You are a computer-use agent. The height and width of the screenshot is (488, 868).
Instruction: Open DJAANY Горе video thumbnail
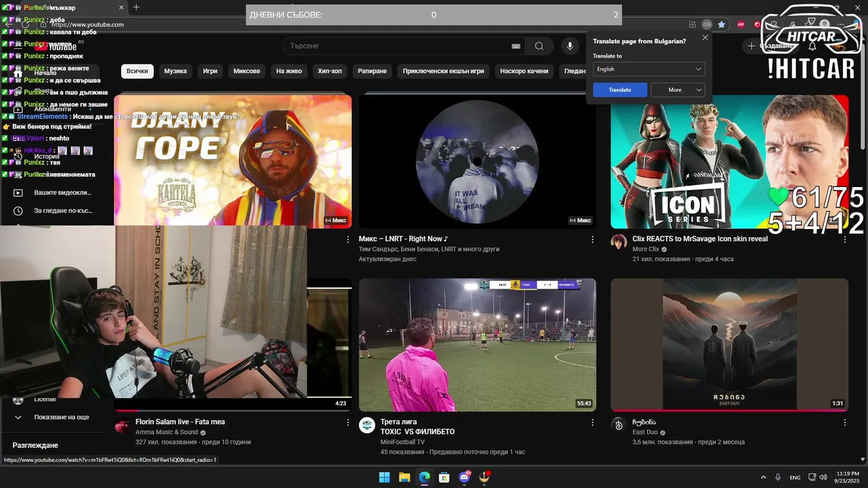[x=233, y=161]
